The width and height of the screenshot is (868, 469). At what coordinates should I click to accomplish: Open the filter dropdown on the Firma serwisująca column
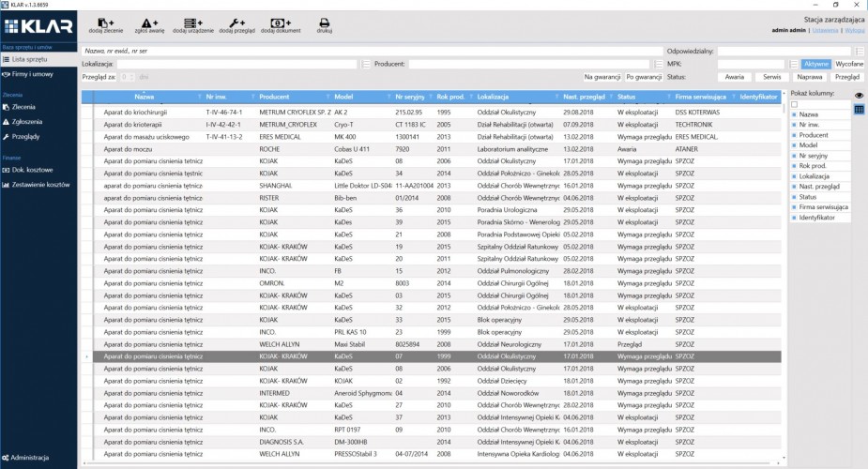pos(734,98)
